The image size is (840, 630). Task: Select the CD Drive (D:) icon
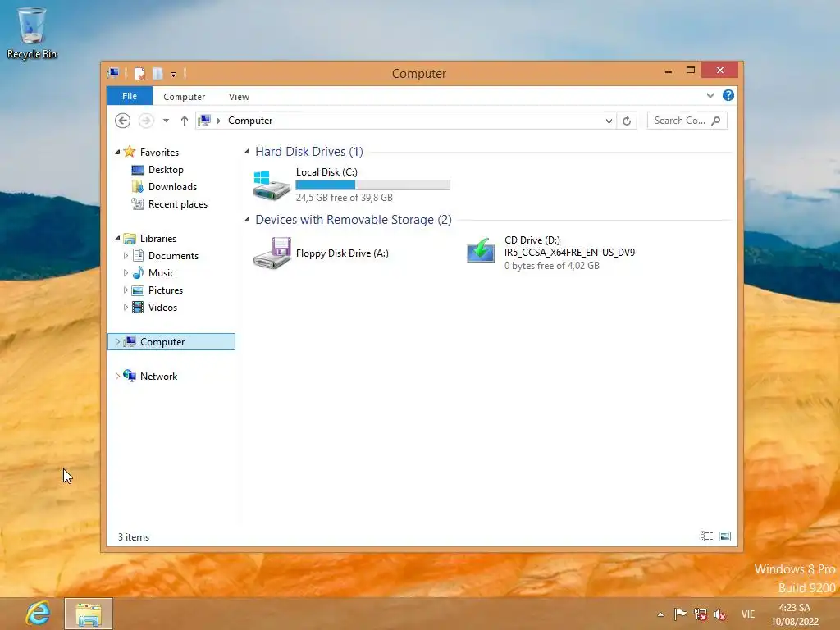click(481, 250)
